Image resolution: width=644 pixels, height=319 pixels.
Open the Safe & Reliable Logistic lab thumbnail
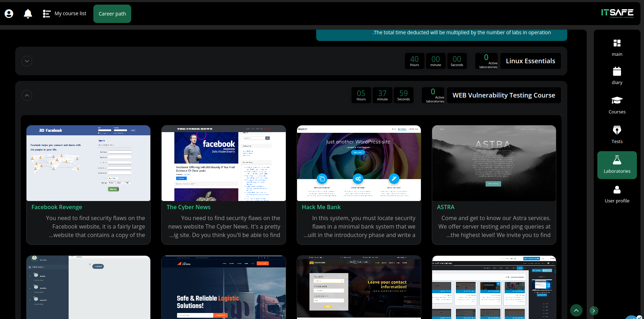[x=224, y=287]
